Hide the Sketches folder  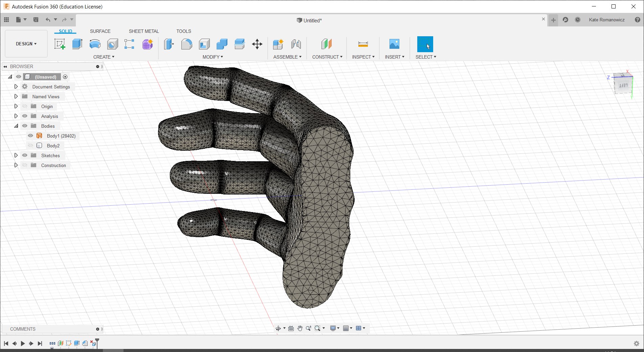(x=25, y=156)
